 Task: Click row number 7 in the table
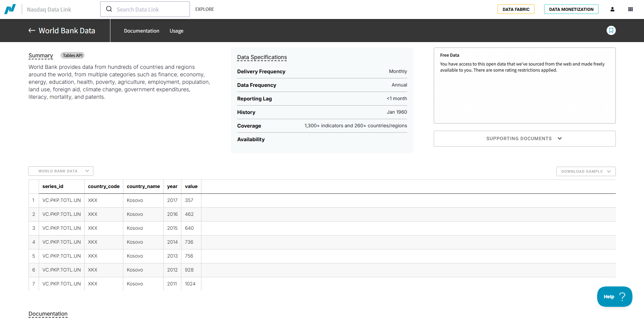pyautogui.click(x=34, y=284)
